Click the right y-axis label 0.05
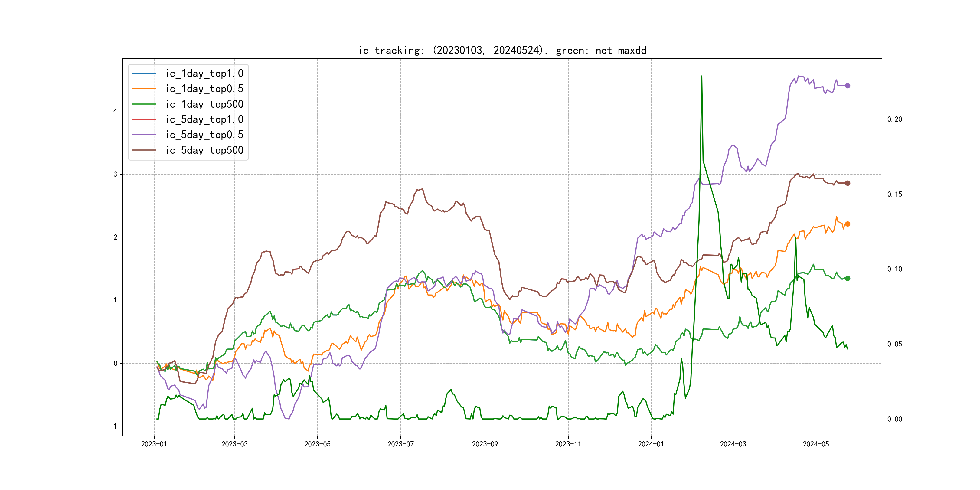 tap(894, 344)
